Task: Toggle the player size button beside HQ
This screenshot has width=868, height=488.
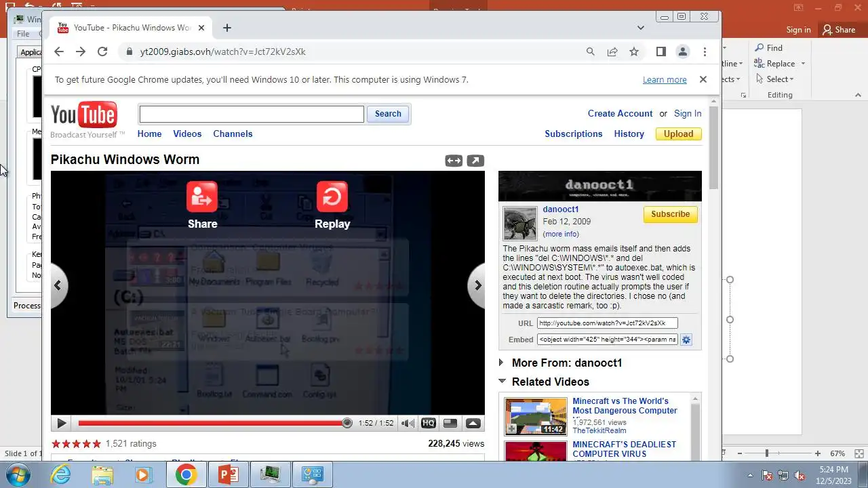Action: [450, 424]
